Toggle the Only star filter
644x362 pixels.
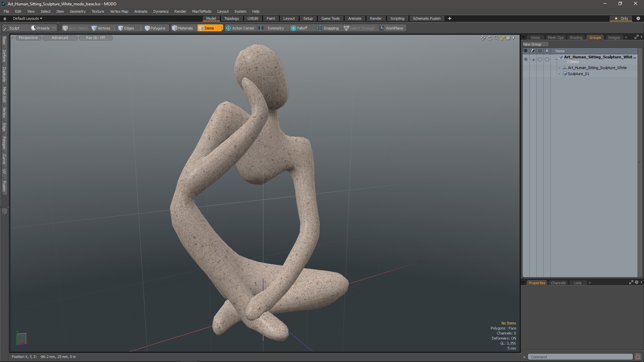point(621,18)
